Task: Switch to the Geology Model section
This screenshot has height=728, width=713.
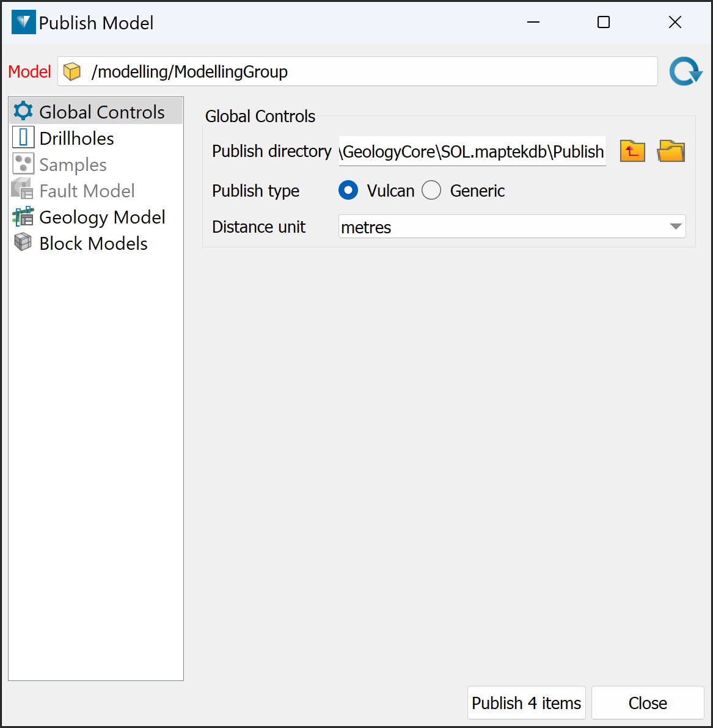Action: tap(102, 217)
